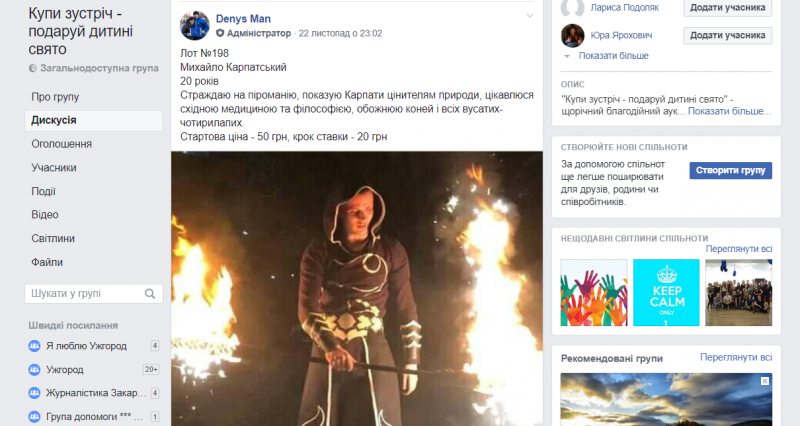Open the colorful hands photo thumbnail
Viewport: 800px width, 426px height.
coord(594,292)
